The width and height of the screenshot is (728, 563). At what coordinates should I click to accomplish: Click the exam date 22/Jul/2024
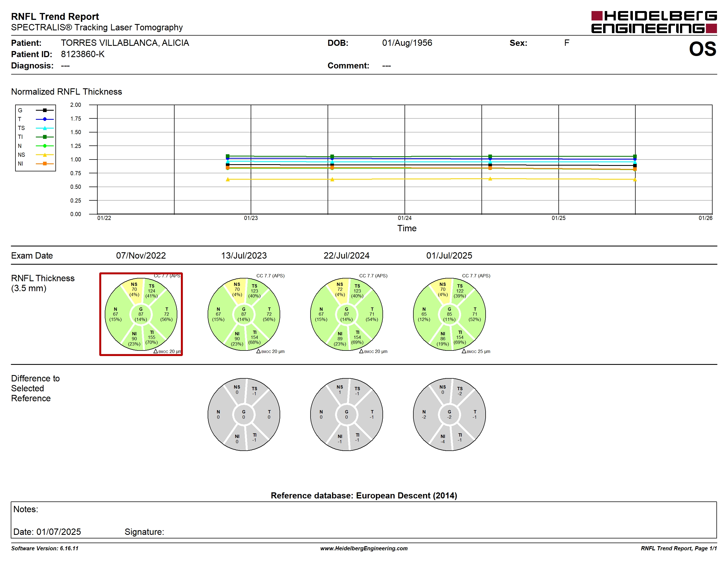pyautogui.click(x=346, y=256)
